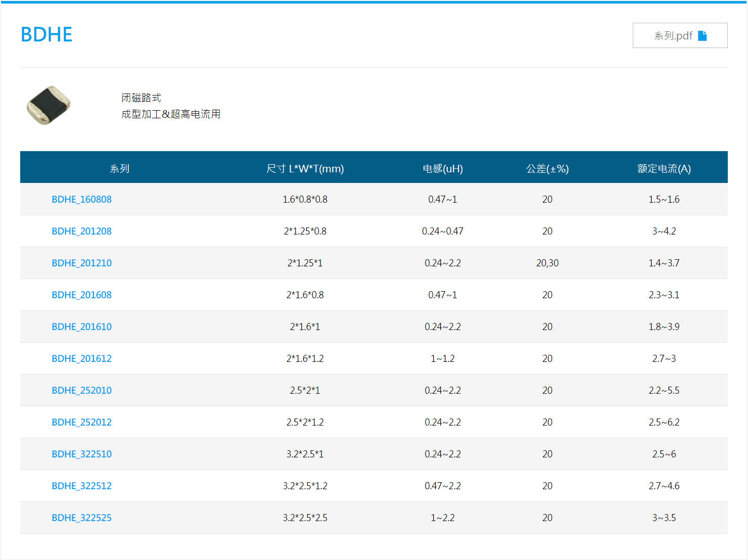The image size is (748, 560).
Task: Click the 系列 column header
Action: point(120,168)
